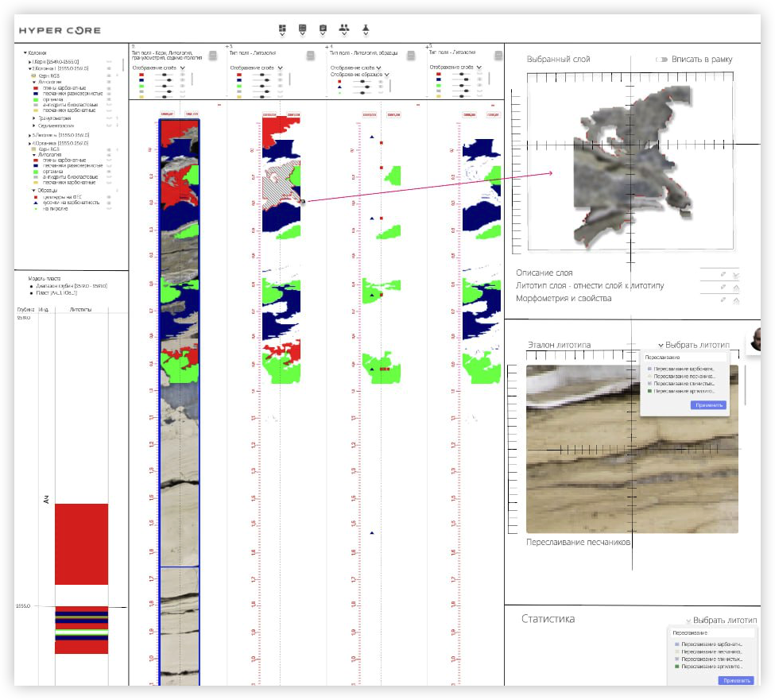Viewport: 775px width, 700px height.
Task: Toggle the 'Вписать в рамку' switch
Action: 661,60
